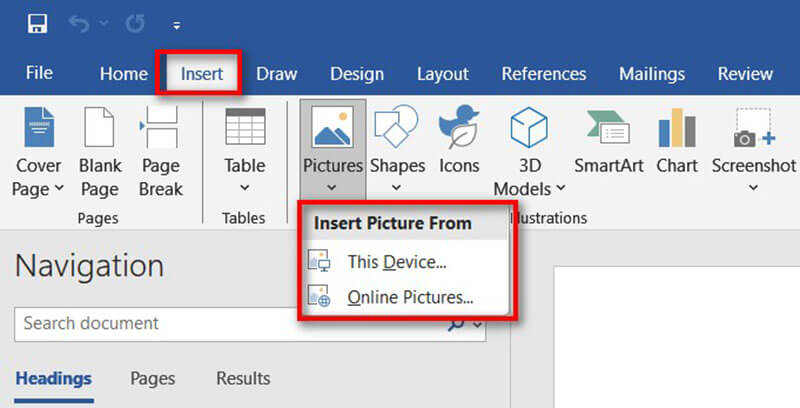The width and height of the screenshot is (800, 408).
Task: Click the Save icon in title bar
Action: coord(39,22)
